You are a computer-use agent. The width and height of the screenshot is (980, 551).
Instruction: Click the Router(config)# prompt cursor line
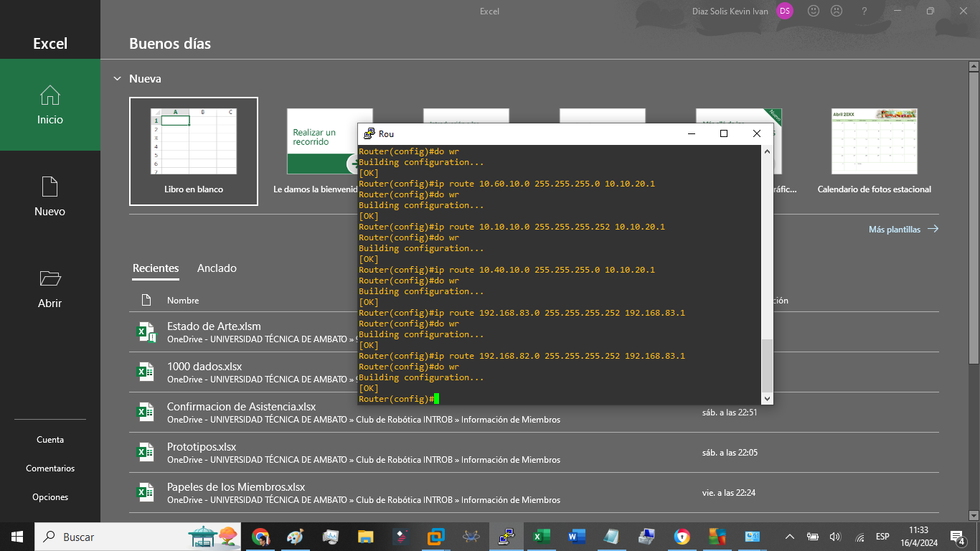pos(398,399)
